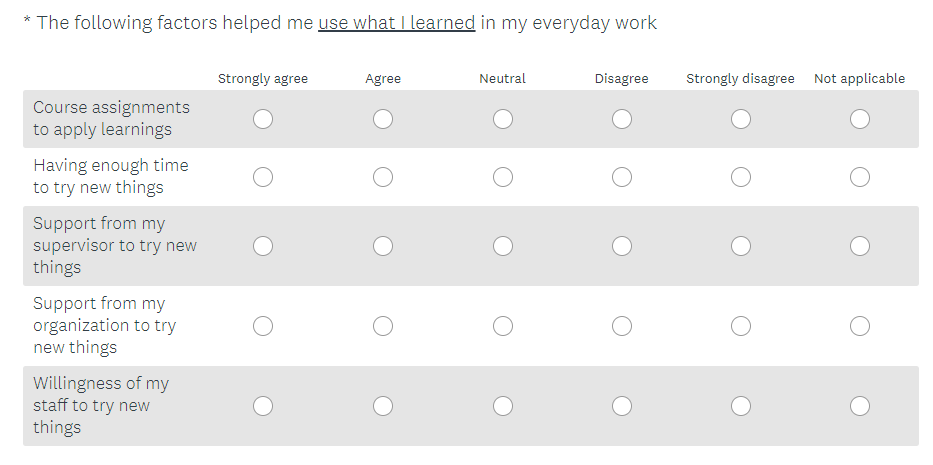933x465 pixels.
Task: Mark Not applicable for Course assignments
Action: click(860, 119)
